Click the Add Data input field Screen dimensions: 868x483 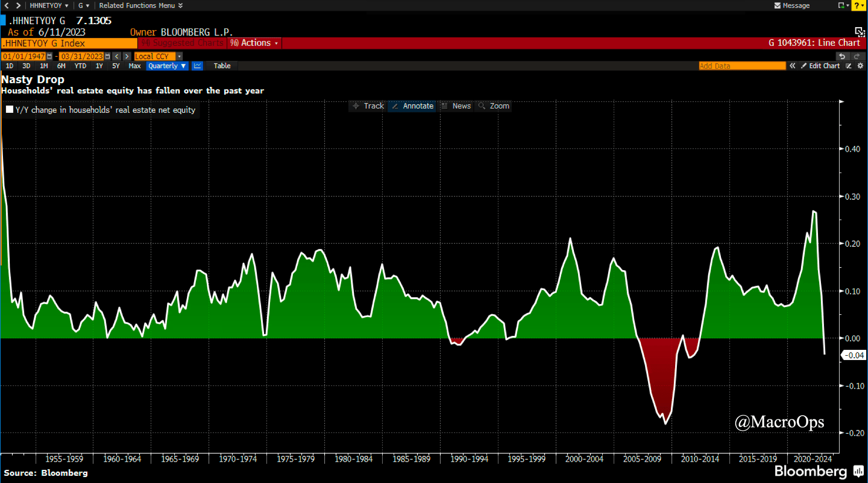click(x=742, y=66)
